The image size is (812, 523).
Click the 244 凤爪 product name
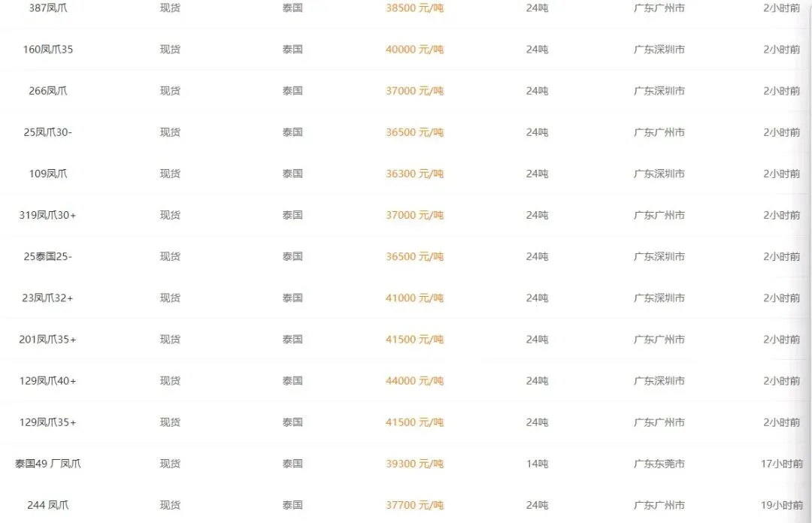[47, 505]
